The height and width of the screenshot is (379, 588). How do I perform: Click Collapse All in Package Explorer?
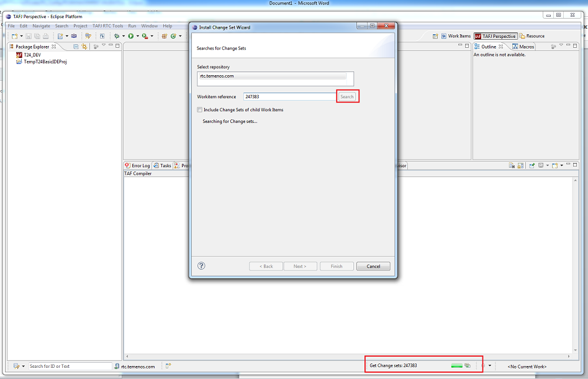76,47
